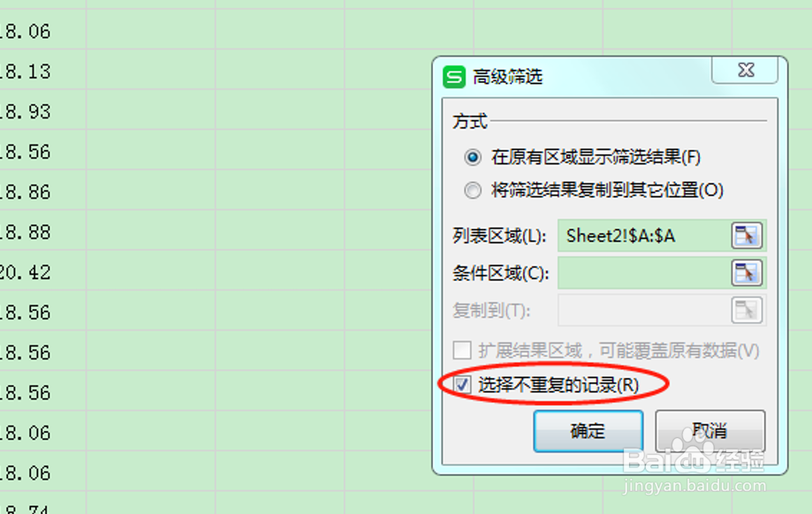The height and width of the screenshot is (514, 812).
Task: Click the list range selector icon
Action: 747,236
